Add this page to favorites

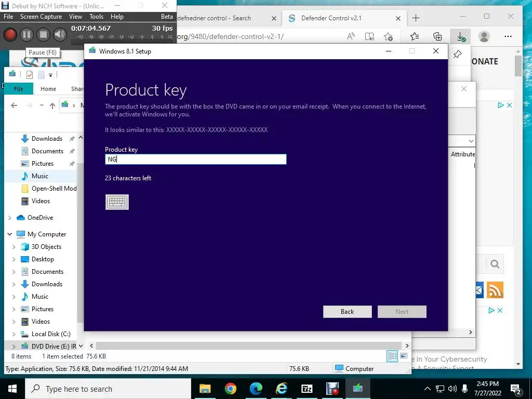click(x=389, y=36)
